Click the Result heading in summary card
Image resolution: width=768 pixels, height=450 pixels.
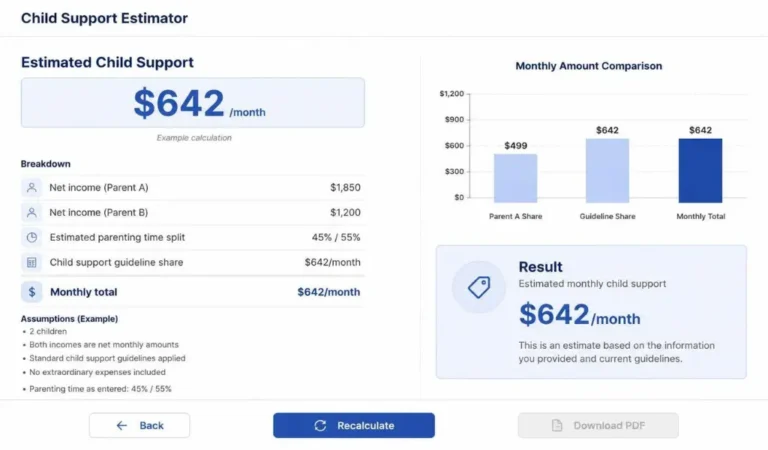tap(540, 267)
